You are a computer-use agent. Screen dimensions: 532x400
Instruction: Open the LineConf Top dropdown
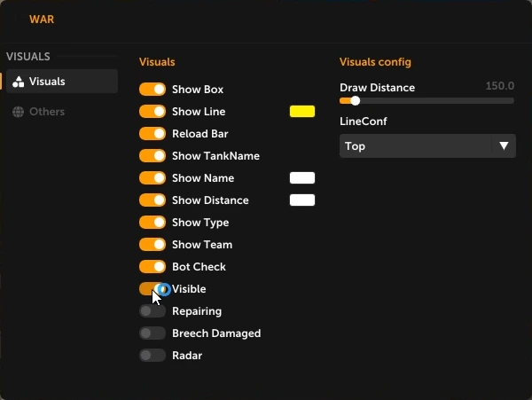(427, 145)
